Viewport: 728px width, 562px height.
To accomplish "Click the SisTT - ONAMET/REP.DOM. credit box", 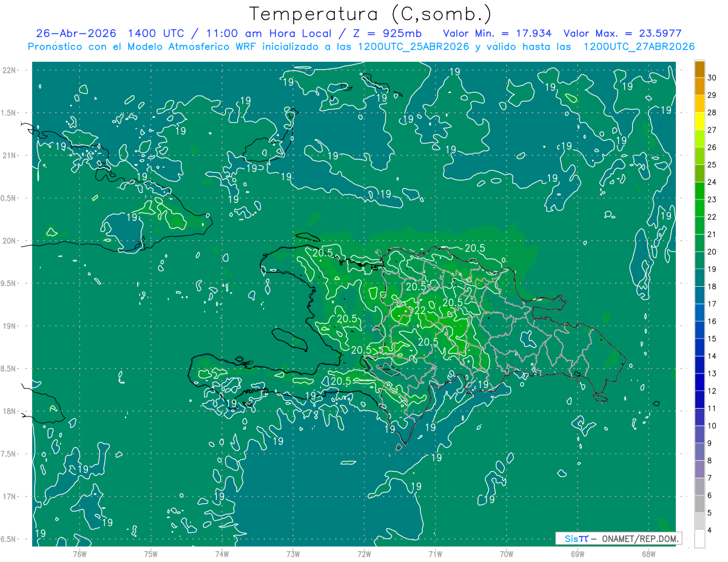I will [x=618, y=538].
